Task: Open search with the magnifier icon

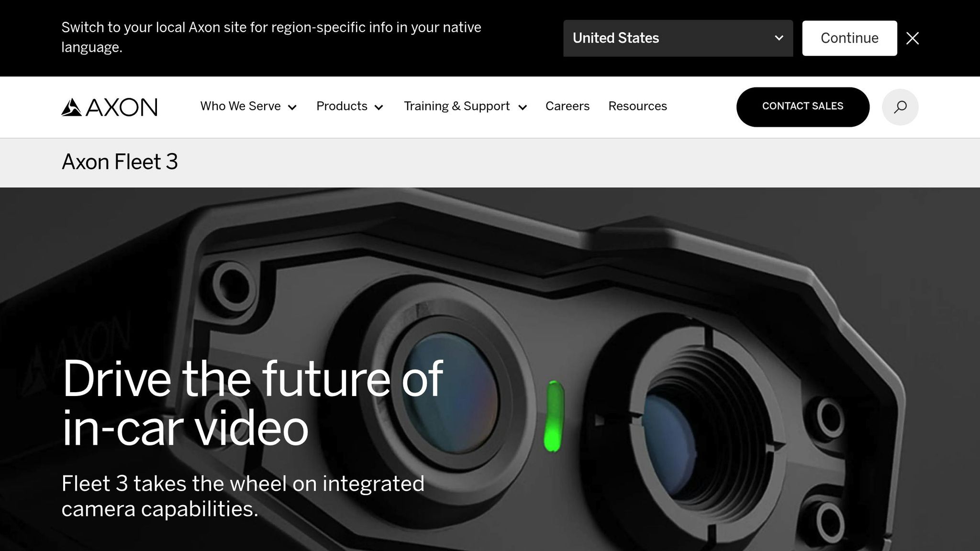Action: tap(900, 107)
